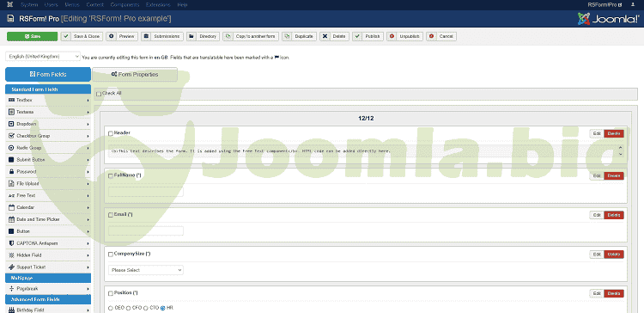
Task: Click the Password field lock icon
Action: [x=11, y=171]
